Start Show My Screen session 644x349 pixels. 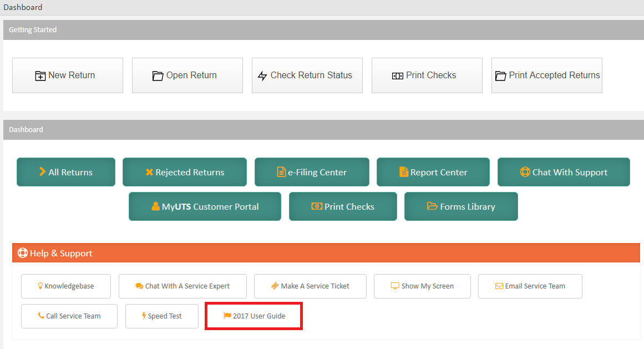click(422, 286)
